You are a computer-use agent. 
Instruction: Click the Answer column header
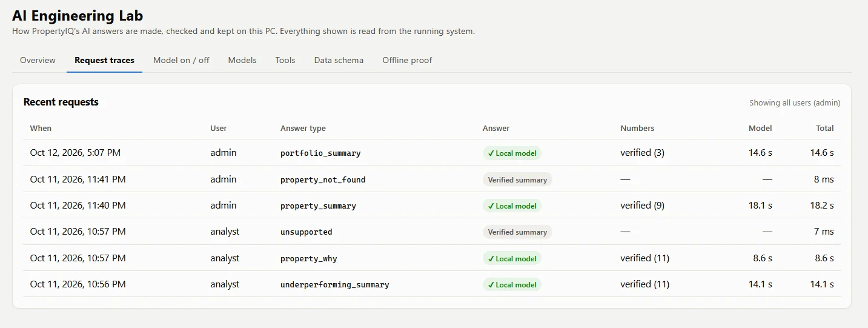coord(496,128)
